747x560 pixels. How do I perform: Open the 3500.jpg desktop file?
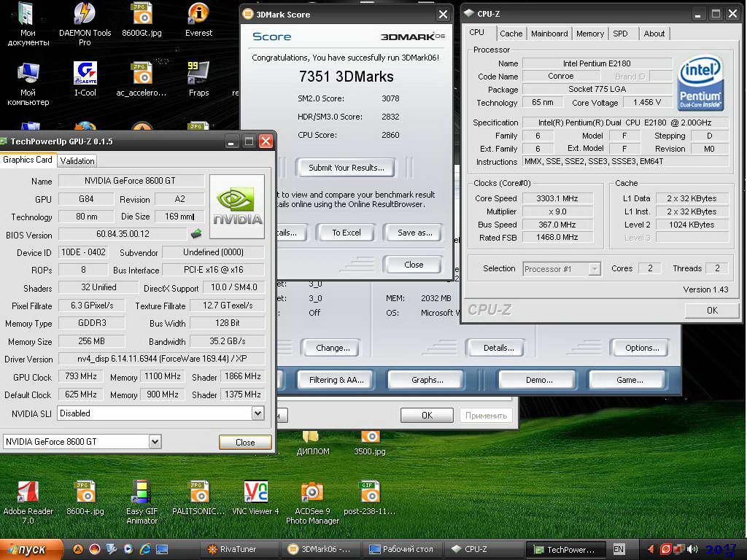coord(370,443)
